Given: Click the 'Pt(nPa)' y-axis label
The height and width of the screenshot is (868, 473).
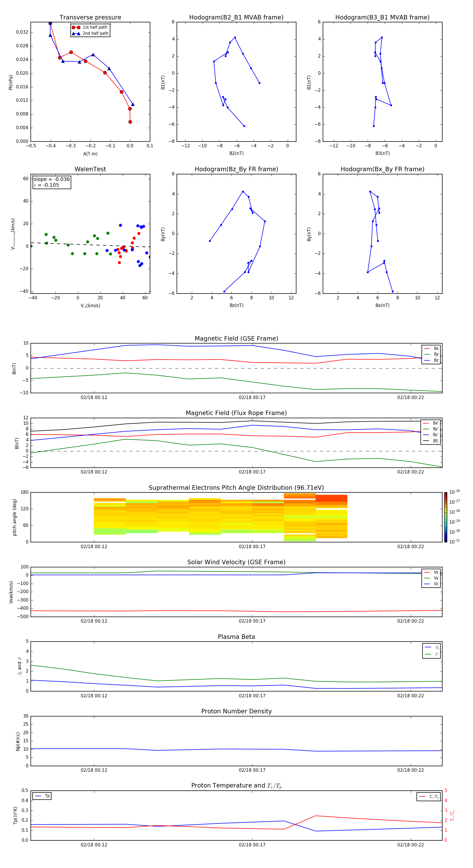Looking at the screenshot, I should tap(11, 82).
